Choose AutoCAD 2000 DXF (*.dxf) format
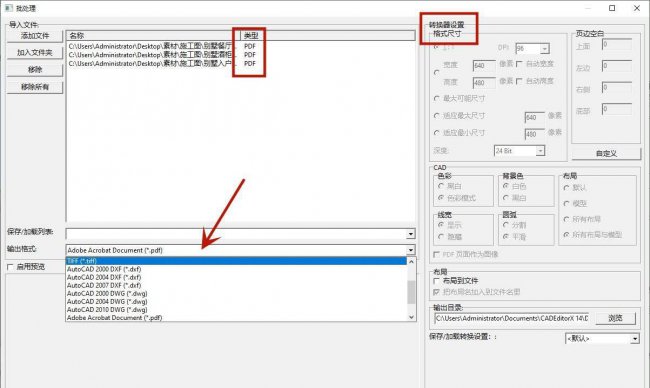650x388 pixels. tap(236, 269)
